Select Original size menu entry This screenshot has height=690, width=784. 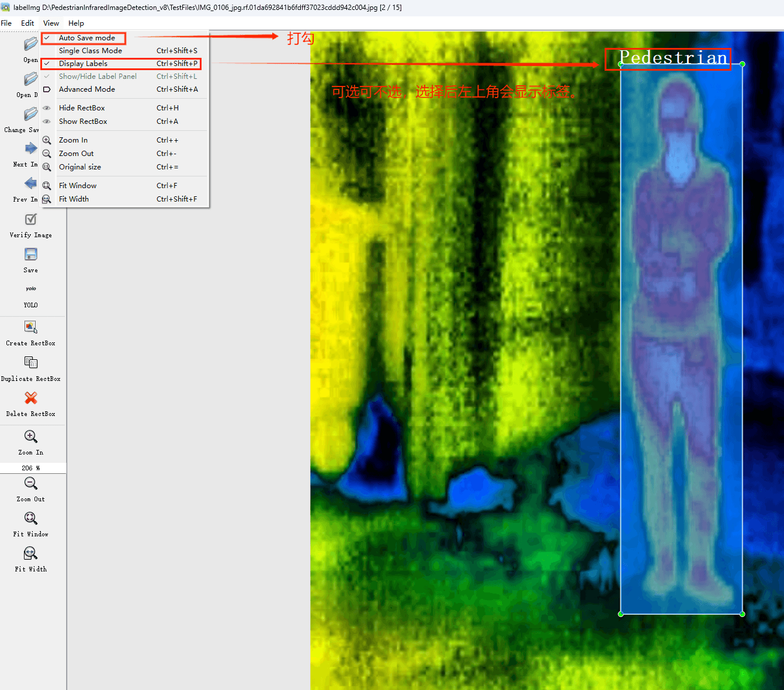(x=124, y=167)
